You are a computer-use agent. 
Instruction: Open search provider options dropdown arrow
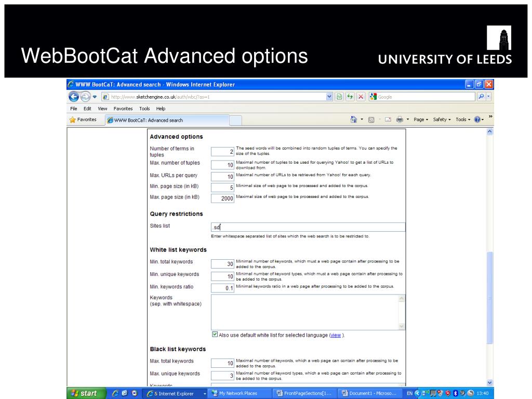click(488, 97)
